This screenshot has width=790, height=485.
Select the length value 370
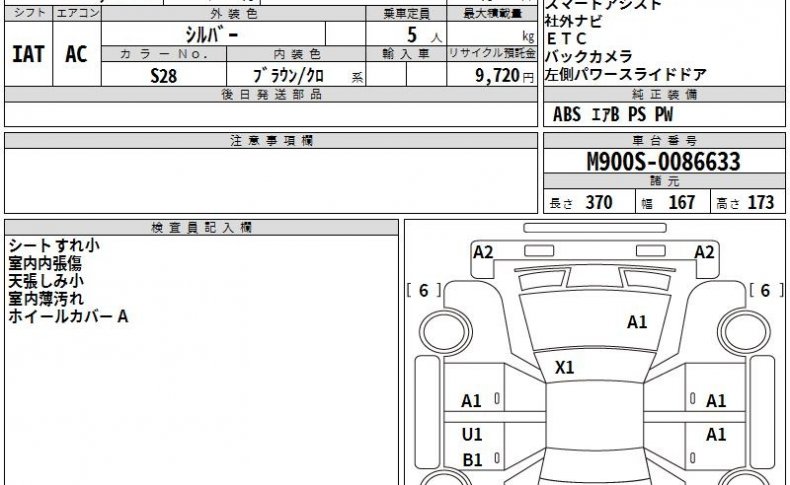599,202
